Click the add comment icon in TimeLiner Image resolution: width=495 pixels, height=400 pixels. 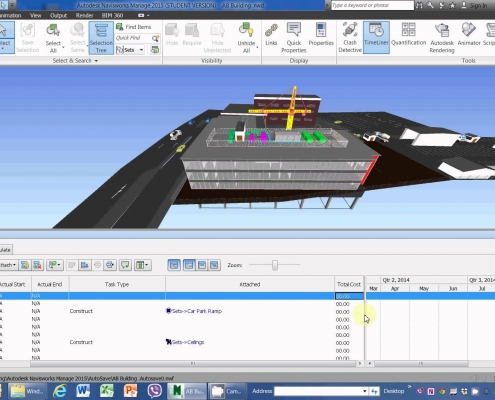[125, 265]
